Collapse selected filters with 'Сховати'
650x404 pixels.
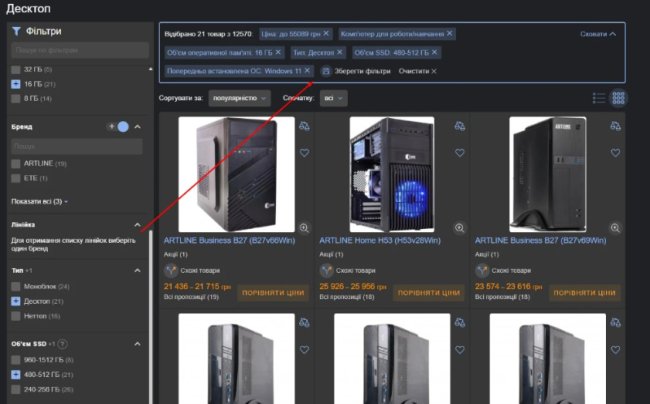(598, 33)
